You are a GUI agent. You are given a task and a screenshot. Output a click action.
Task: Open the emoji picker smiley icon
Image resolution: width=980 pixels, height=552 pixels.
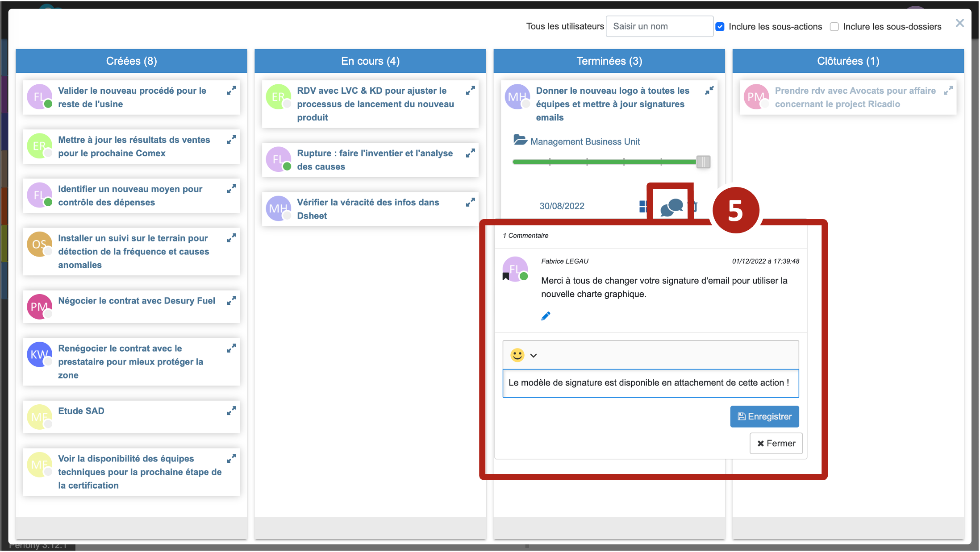[517, 355]
